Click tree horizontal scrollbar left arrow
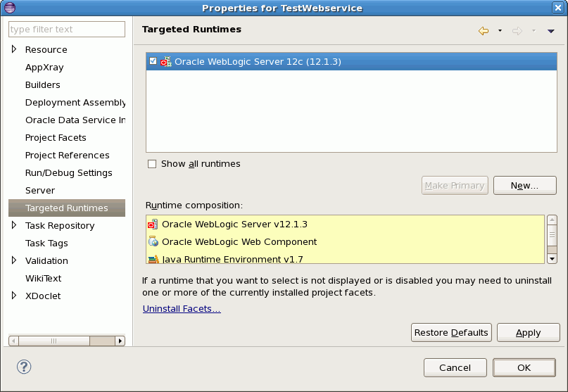This screenshot has width=568, height=392. [13, 341]
